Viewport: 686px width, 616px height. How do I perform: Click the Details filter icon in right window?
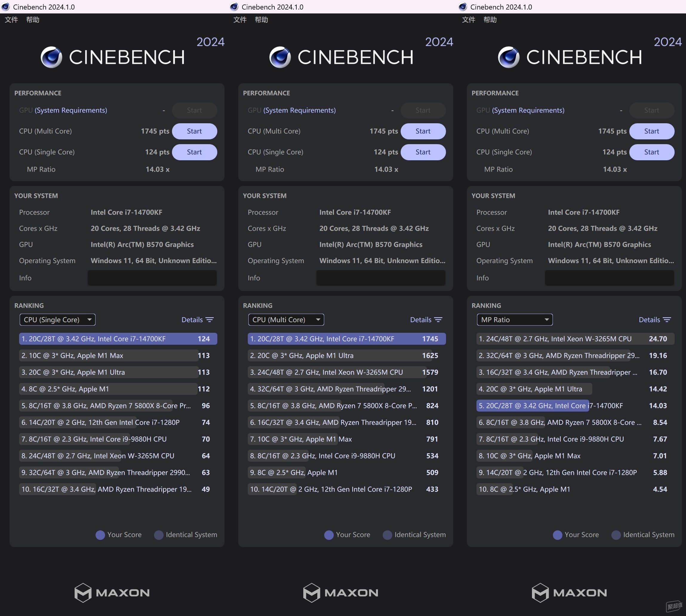pos(667,320)
